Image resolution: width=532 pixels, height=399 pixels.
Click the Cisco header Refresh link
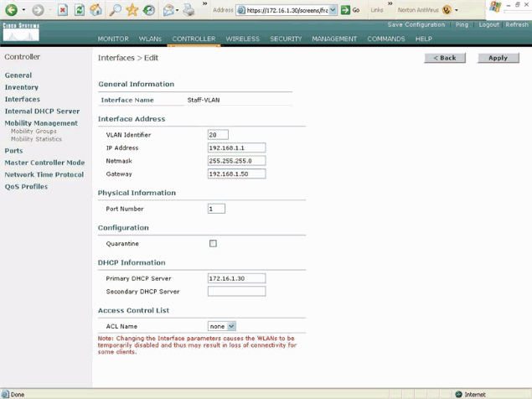tap(517, 24)
